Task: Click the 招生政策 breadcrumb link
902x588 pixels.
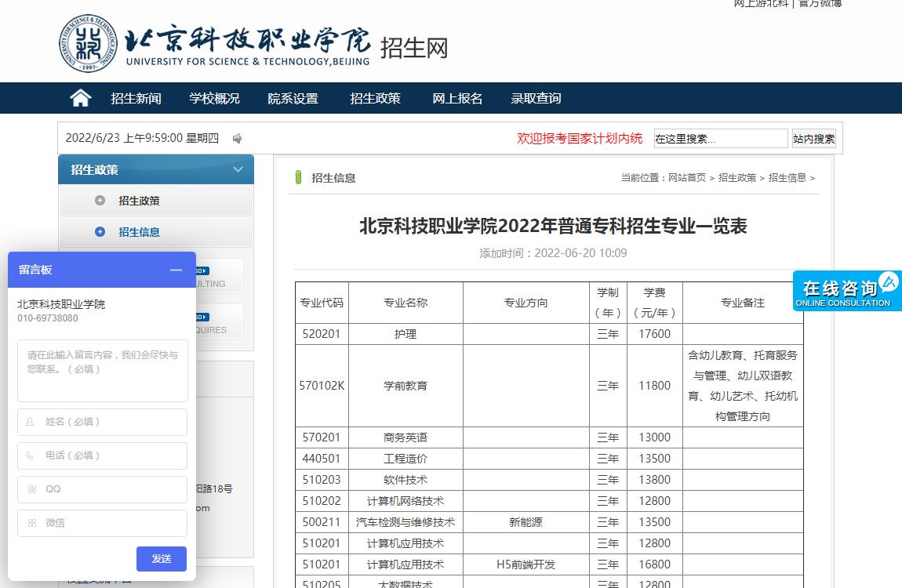Action: pos(737,178)
